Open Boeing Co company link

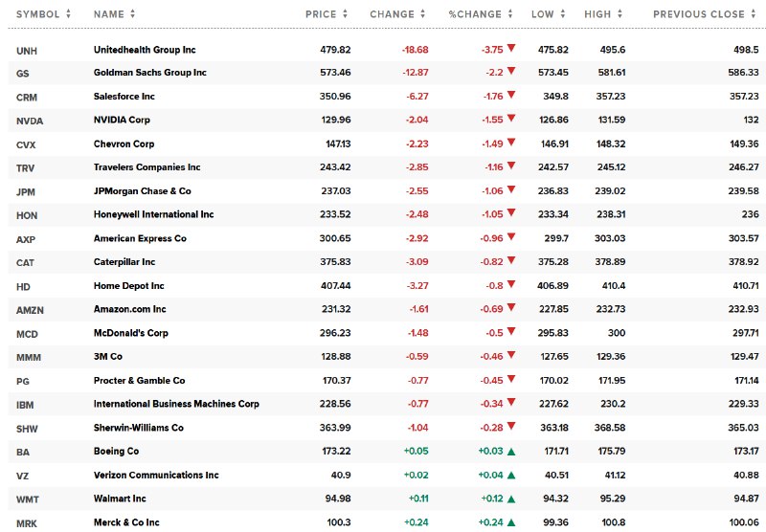tap(116, 452)
